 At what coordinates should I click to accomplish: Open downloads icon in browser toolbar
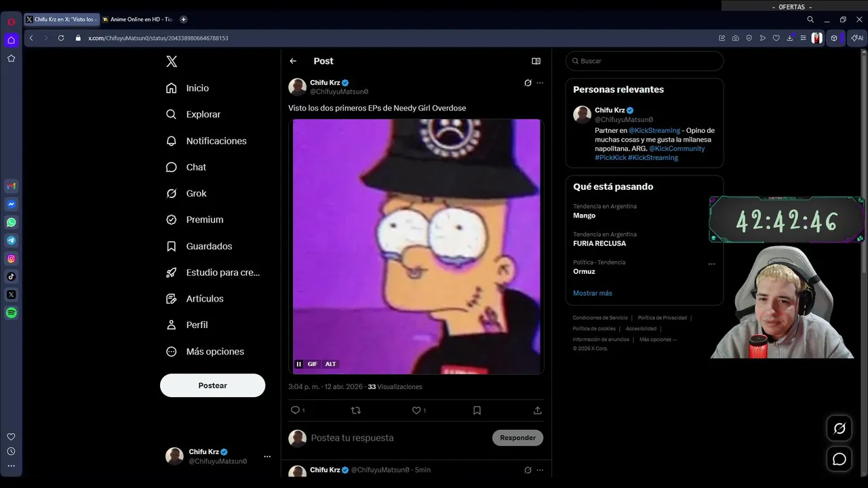coord(790,38)
